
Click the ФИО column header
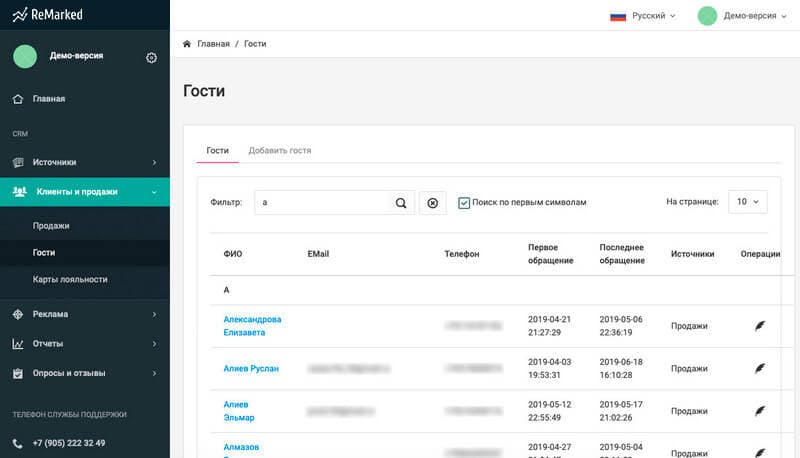[x=233, y=253]
